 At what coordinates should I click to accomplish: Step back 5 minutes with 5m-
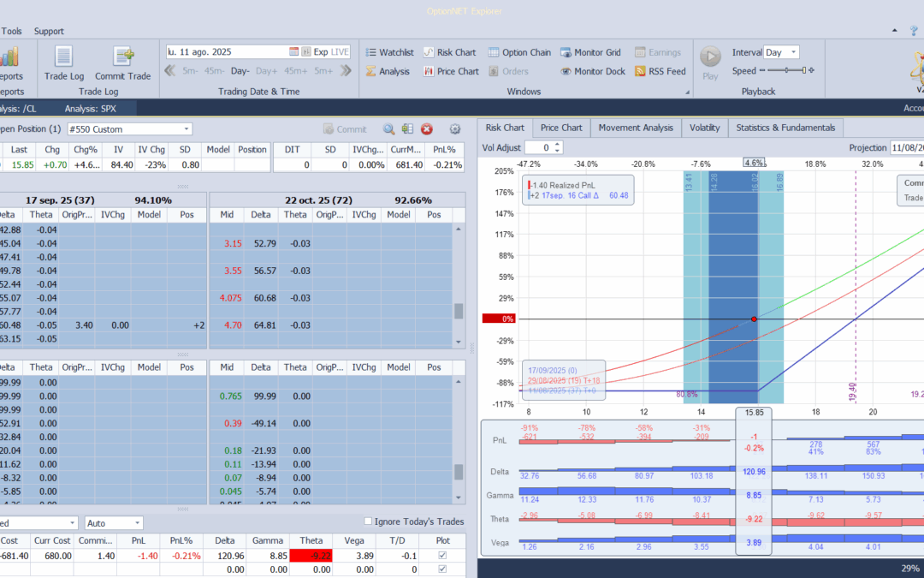(x=190, y=71)
